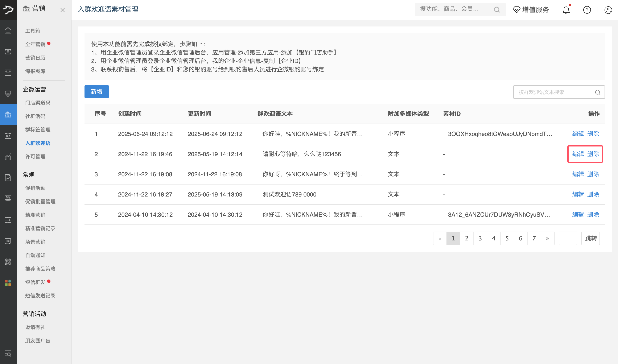This screenshot has height=364, width=618.
Task: Click previous pages « arrow
Action: pyautogui.click(x=440, y=238)
